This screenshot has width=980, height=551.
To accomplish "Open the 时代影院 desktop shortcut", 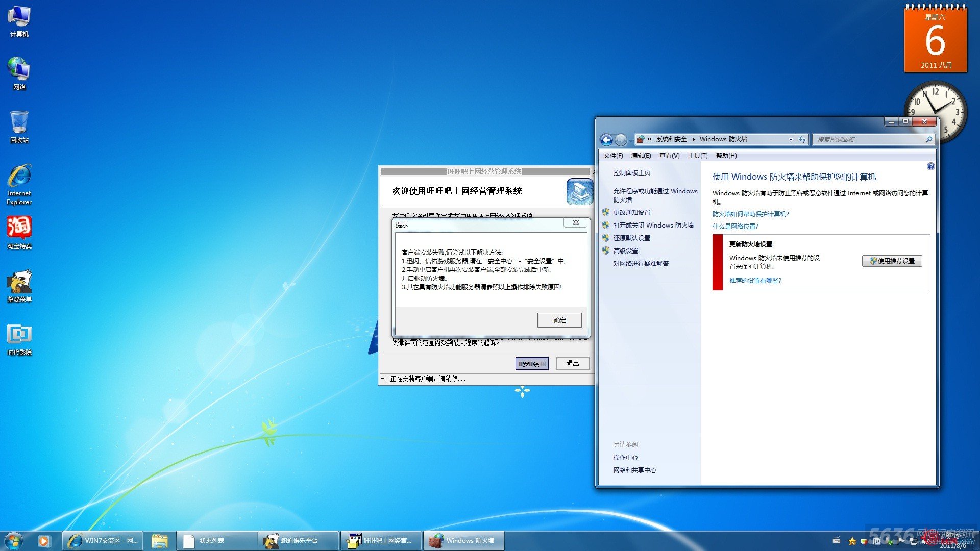I will click(x=19, y=339).
